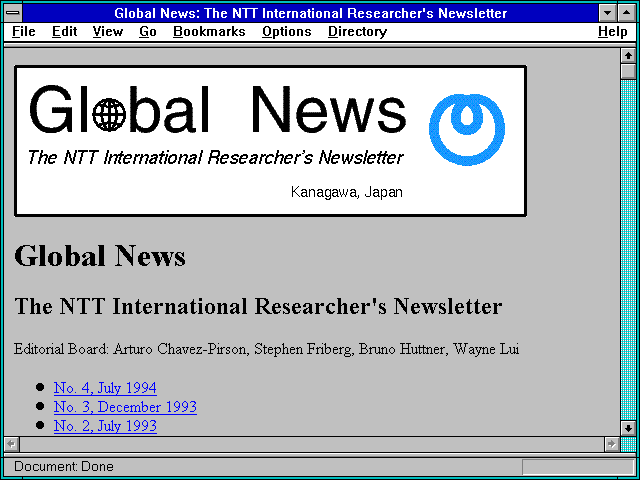Click the status bar progress indicator box
The image size is (640, 480).
pyautogui.click(x=578, y=467)
